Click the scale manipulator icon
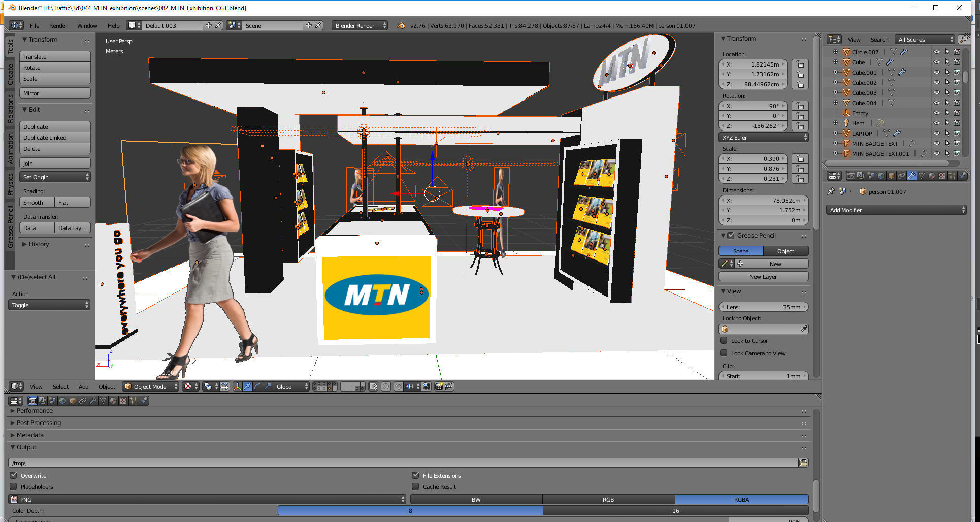Screen dimensions: 980x522 click(268, 386)
